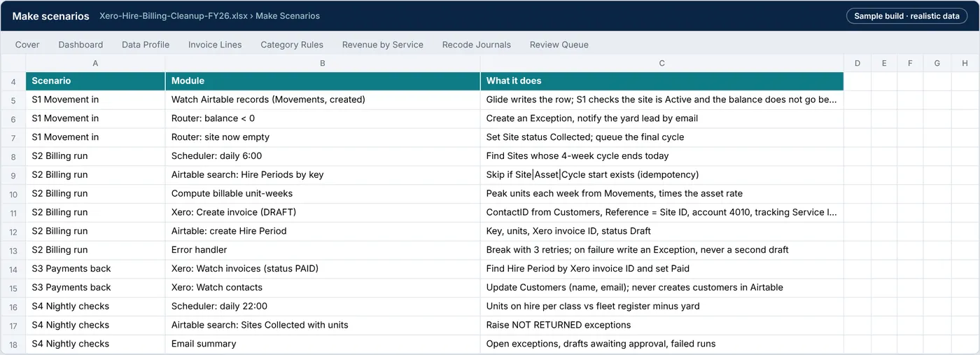Select cell Find Sites whose 4-week cycle ends today

click(662, 156)
